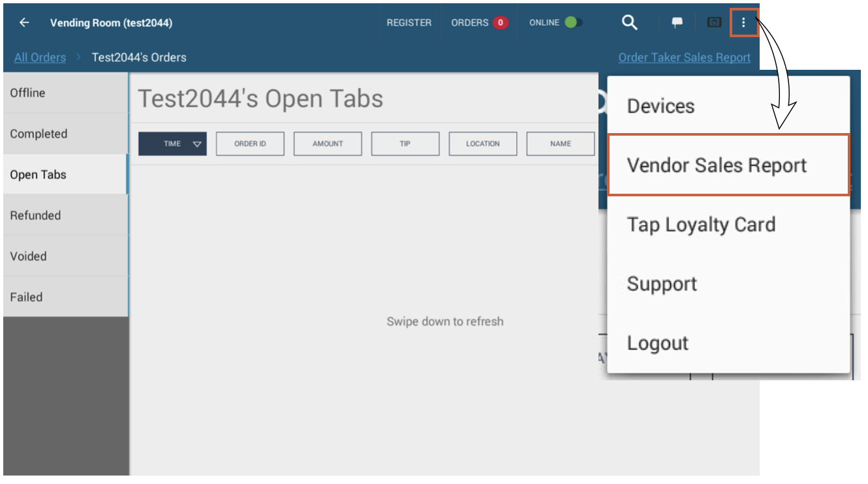The width and height of the screenshot is (868, 484).
Task: Open the ORDERS section
Action: (470, 23)
